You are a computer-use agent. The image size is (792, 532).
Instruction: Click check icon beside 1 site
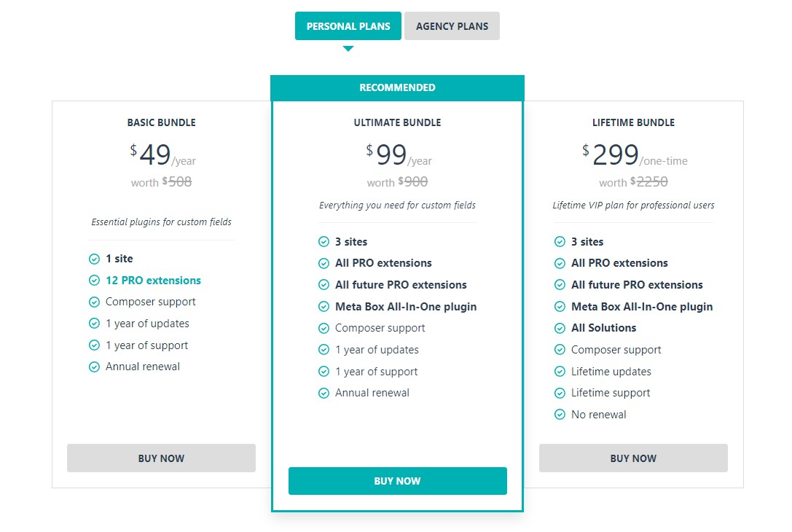click(x=95, y=259)
